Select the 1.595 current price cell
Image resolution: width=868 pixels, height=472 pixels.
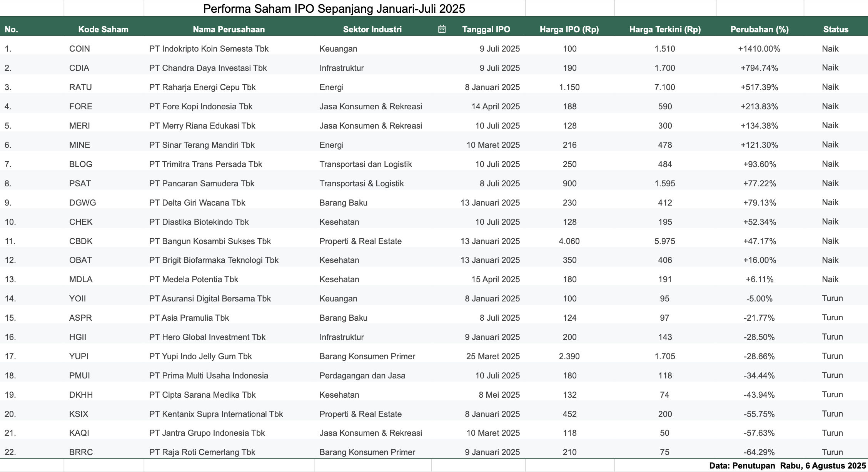click(665, 183)
